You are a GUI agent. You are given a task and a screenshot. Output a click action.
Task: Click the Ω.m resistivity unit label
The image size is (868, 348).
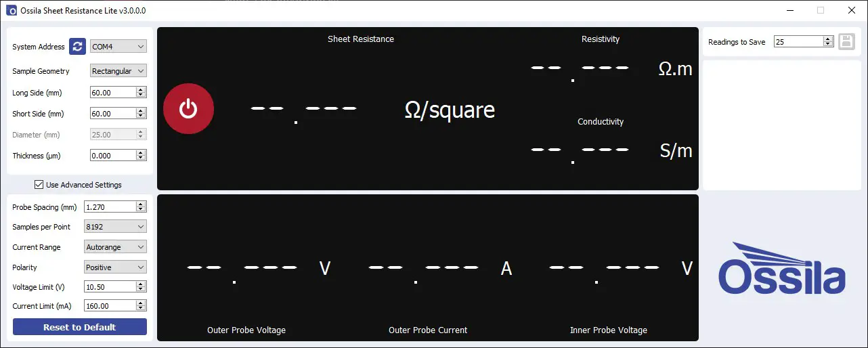pos(676,68)
